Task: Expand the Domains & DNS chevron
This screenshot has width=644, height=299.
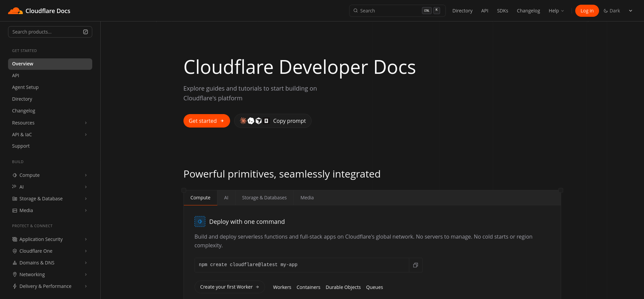Action: (x=86, y=263)
